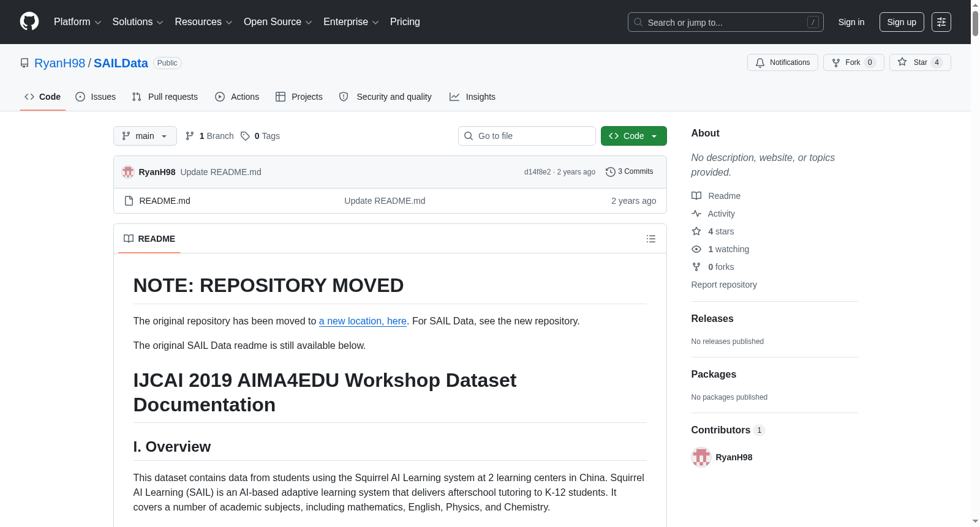Select the README tab in file viewer

[x=149, y=239]
